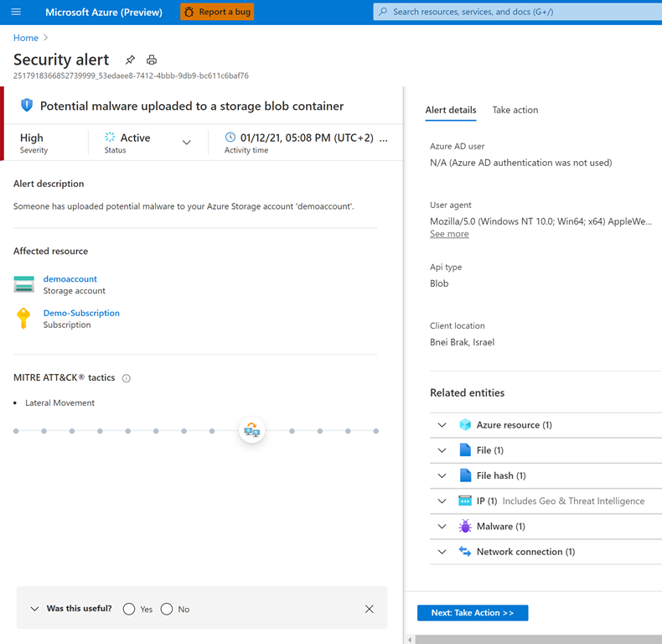Click the Mozilla/5.0 user agent value
The height and width of the screenshot is (644, 662).
(x=540, y=221)
